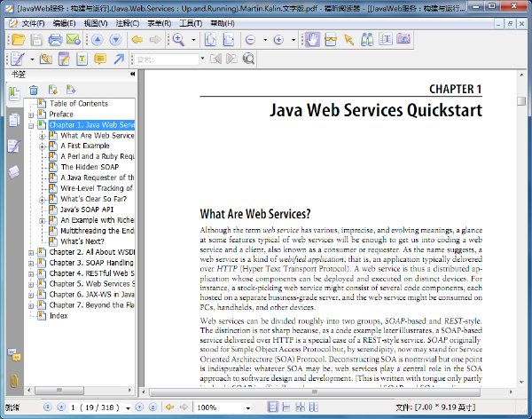Viewport: 532px width, 419px height.
Task: Click the document horizontal scrollbar thumb
Action: click(315, 392)
